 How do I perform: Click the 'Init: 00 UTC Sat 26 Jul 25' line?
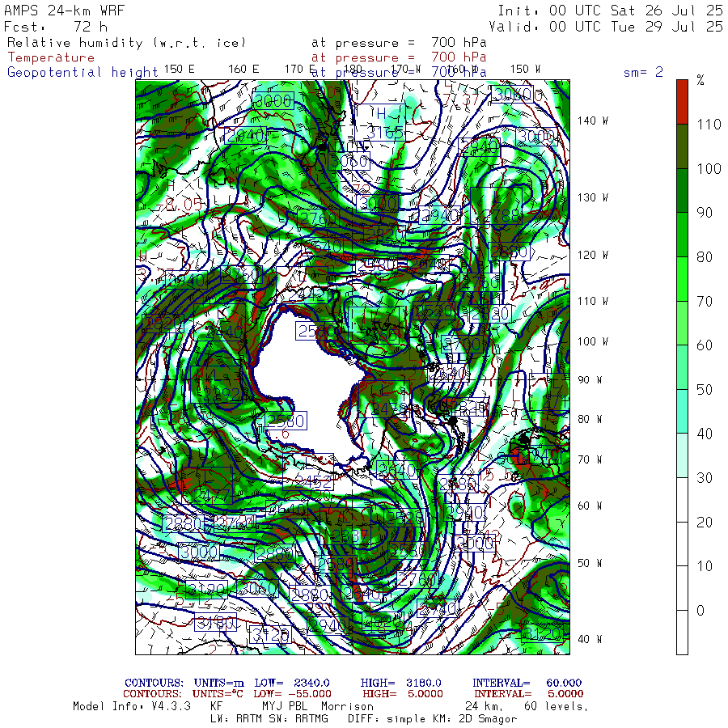pos(610,11)
